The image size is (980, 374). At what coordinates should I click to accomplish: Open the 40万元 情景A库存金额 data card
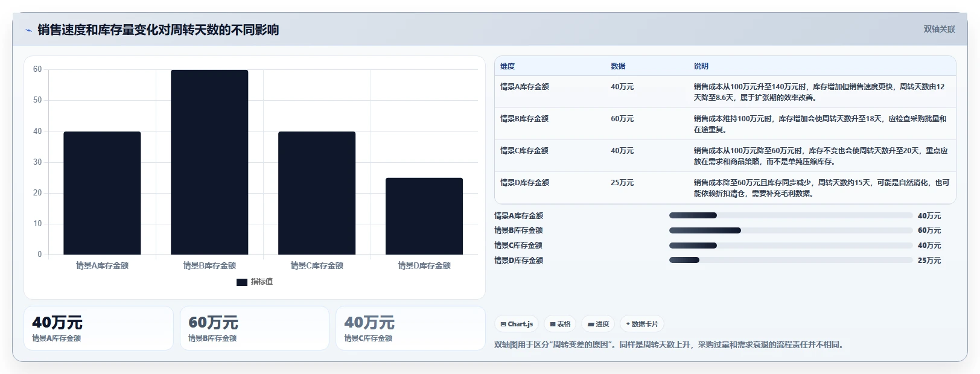pyautogui.click(x=98, y=328)
